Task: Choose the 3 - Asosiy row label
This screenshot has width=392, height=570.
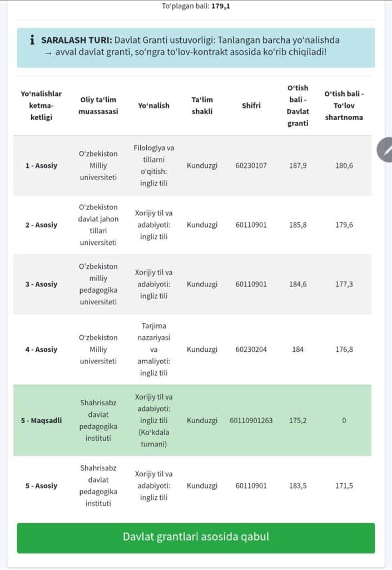Action: tap(41, 284)
